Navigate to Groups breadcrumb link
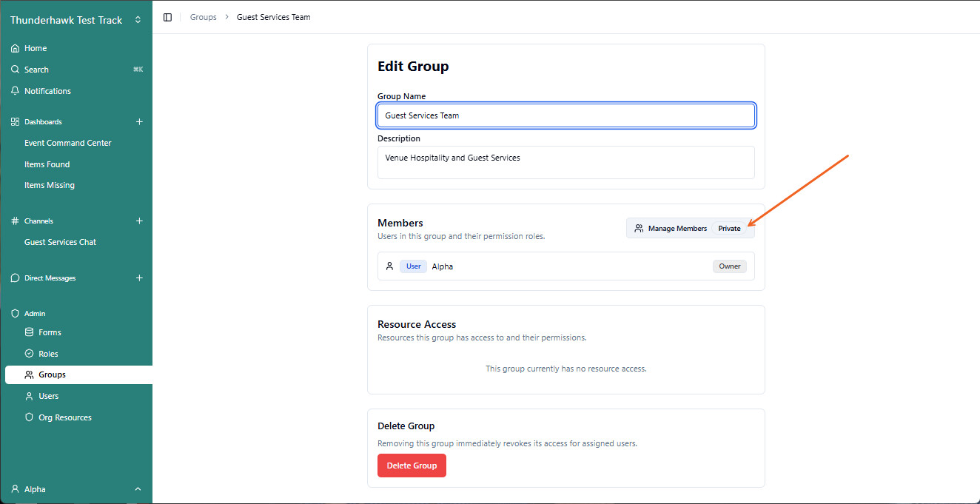 (203, 17)
